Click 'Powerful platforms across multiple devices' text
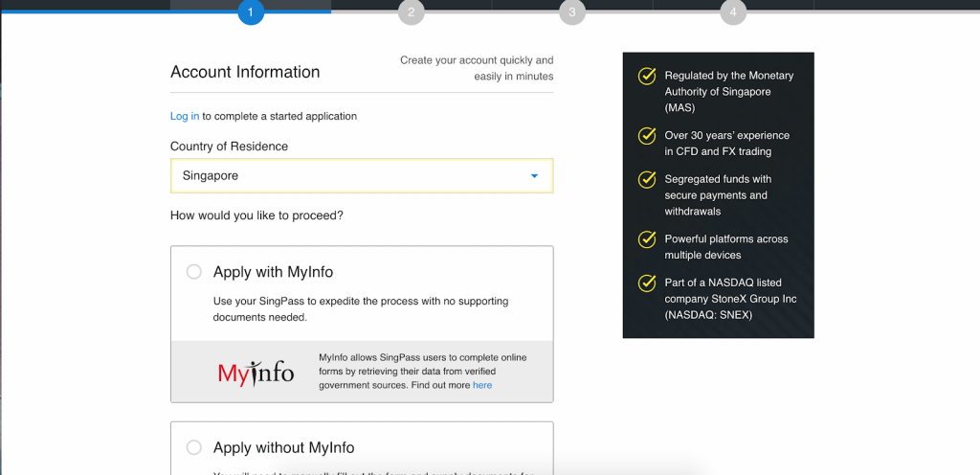 [727, 247]
